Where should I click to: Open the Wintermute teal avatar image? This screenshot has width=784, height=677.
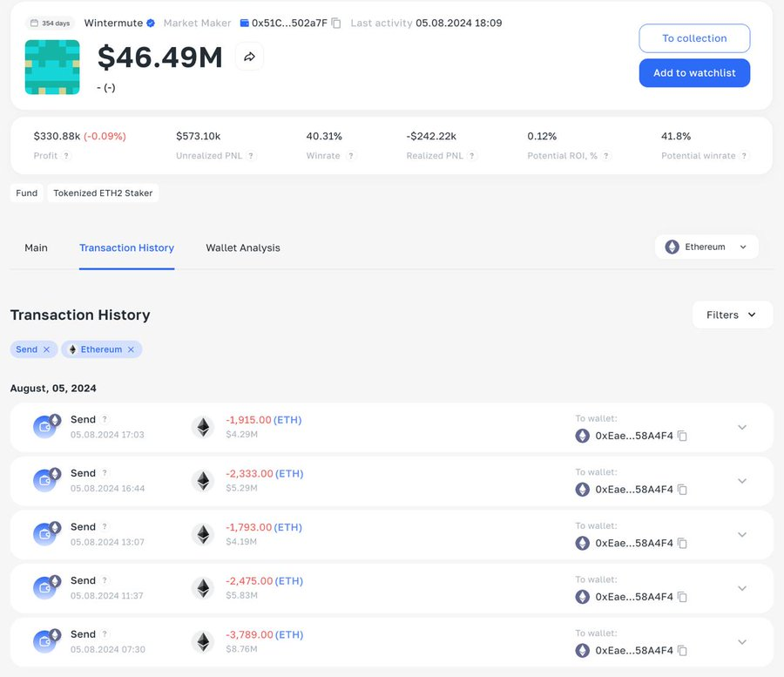tap(52, 67)
